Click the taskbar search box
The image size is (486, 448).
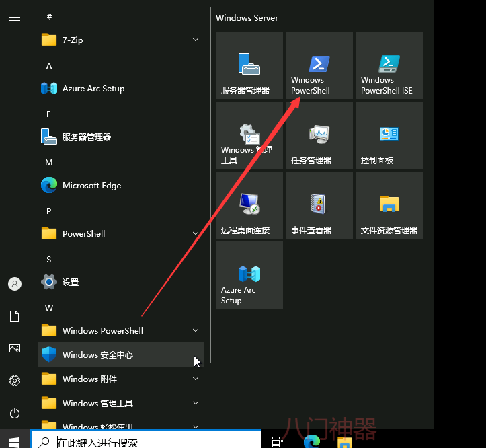tap(146, 439)
